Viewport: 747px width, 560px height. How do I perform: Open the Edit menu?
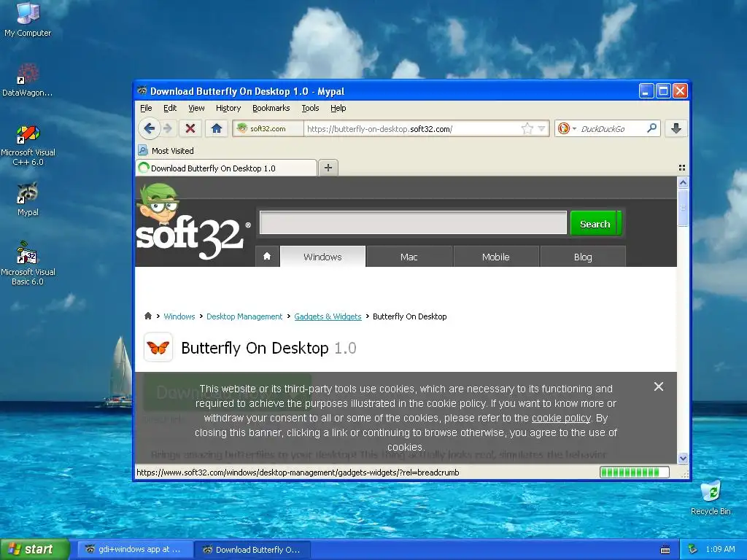coord(169,108)
